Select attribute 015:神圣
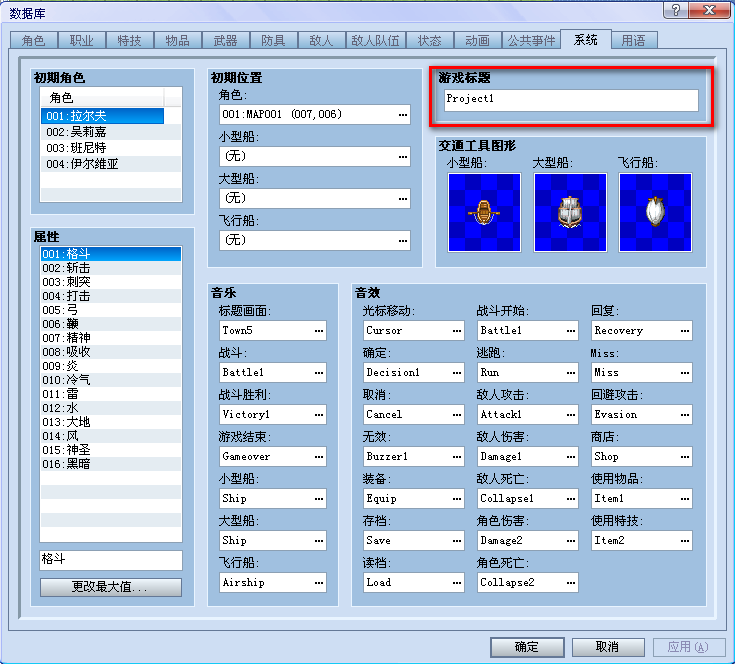This screenshot has height=664, width=735. [111, 450]
